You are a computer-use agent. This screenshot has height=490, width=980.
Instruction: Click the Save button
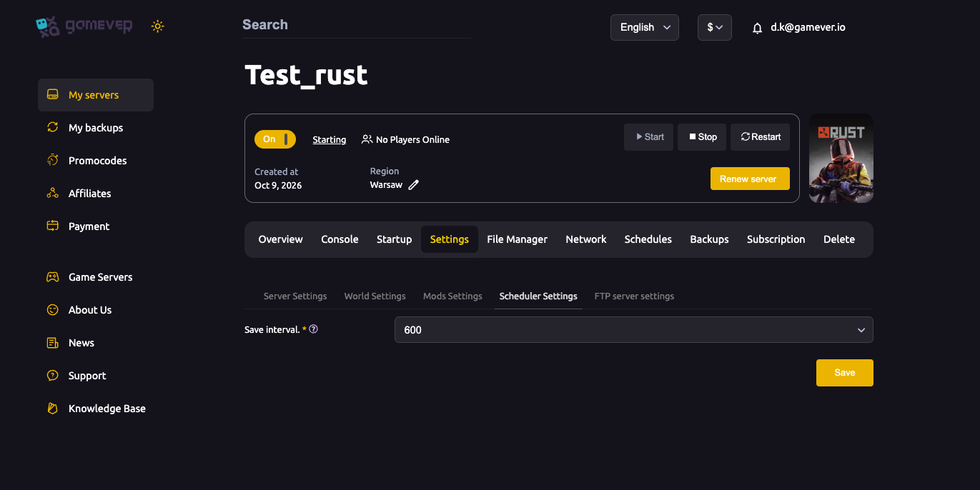click(x=845, y=373)
